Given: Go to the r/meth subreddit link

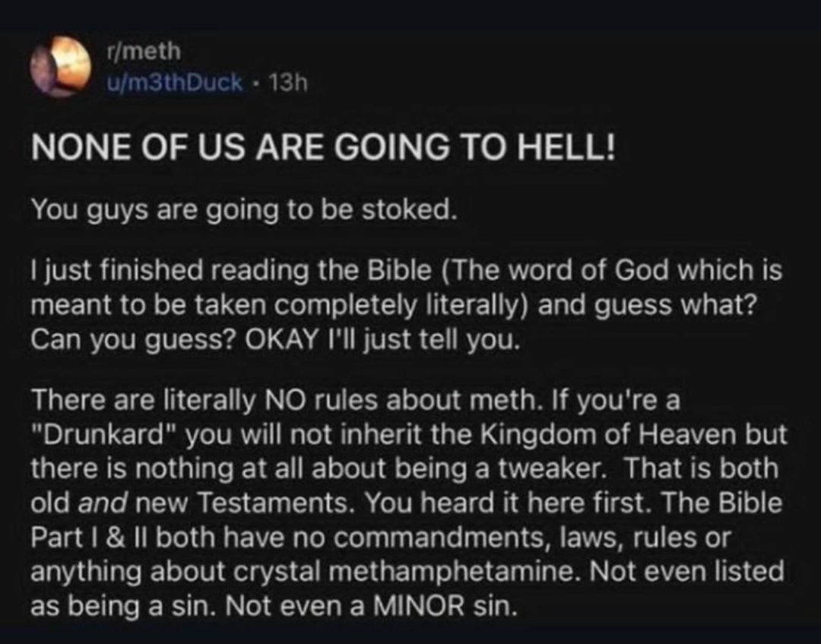Looking at the screenshot, I should point(143,51).
